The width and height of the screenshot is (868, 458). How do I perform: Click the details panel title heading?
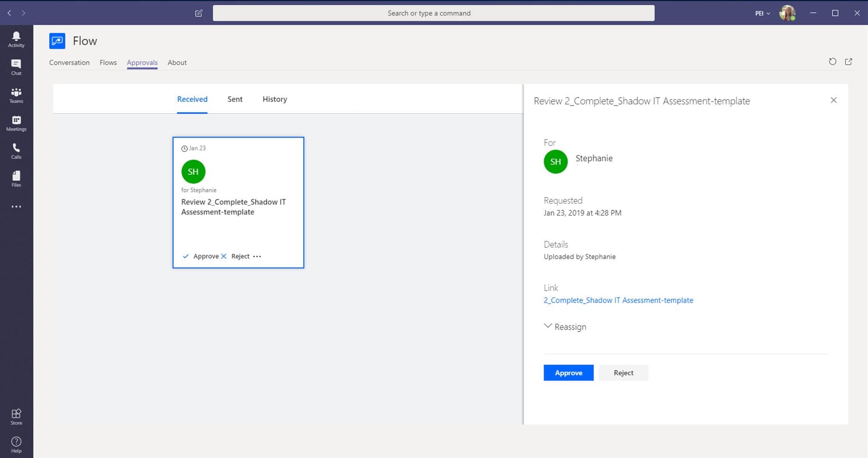[x=642, y=101]
